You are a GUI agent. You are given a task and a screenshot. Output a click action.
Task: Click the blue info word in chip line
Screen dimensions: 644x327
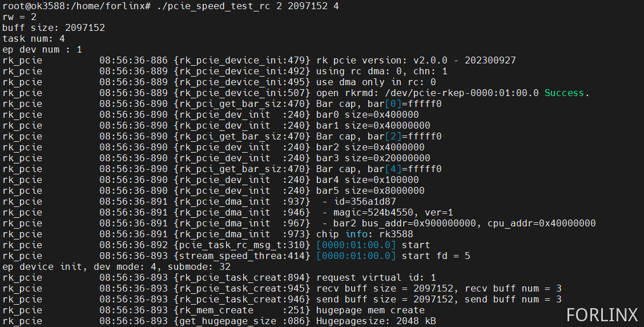[356, 234]
